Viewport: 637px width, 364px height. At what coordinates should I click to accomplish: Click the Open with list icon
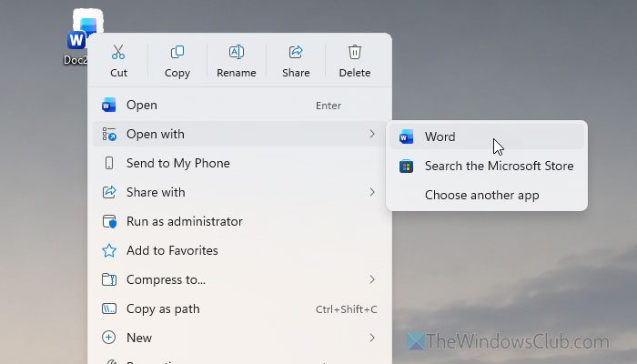[x=109, y=134]
